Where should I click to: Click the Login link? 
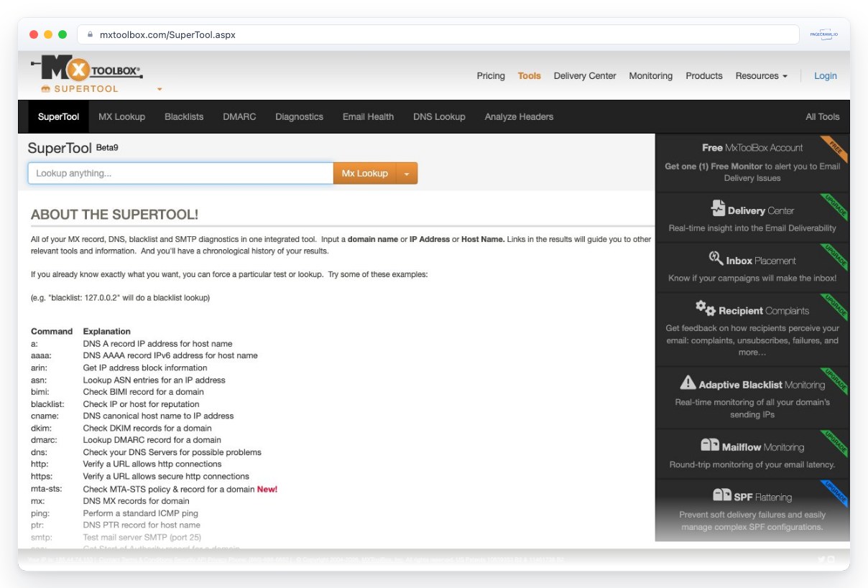point(826,75)
